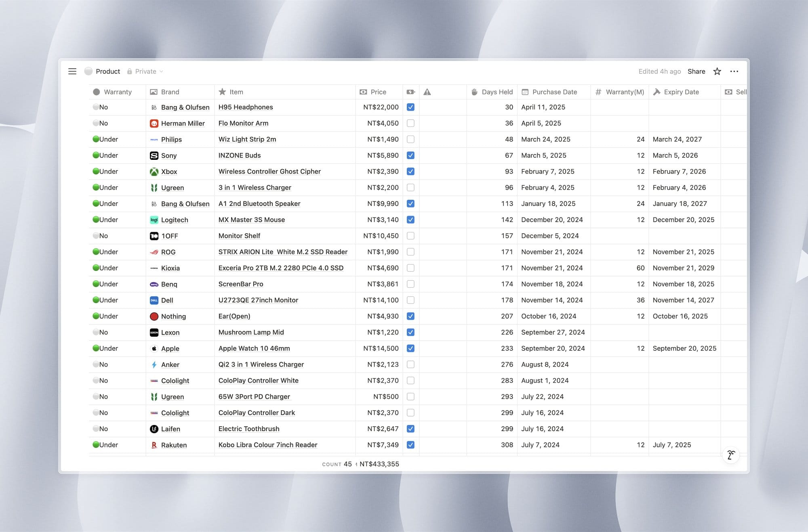Click the Share button
This screenshot has width=808, height=532.
tap(696, 71)
